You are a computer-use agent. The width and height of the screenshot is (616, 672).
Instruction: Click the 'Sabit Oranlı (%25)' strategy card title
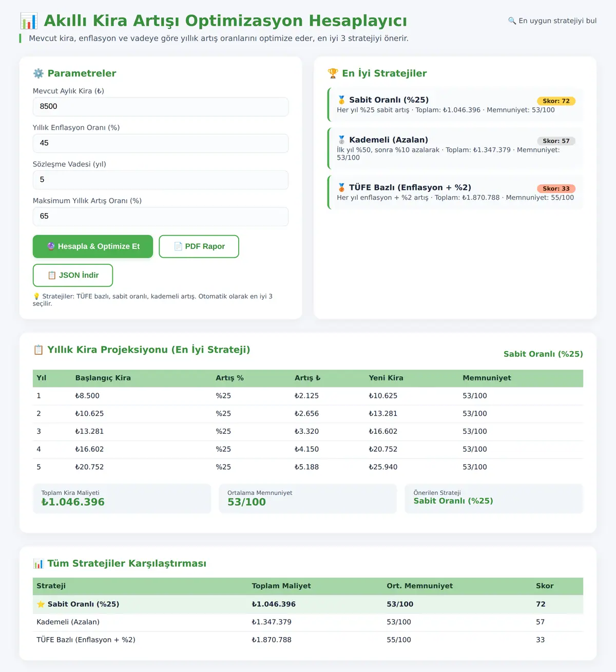389,100
